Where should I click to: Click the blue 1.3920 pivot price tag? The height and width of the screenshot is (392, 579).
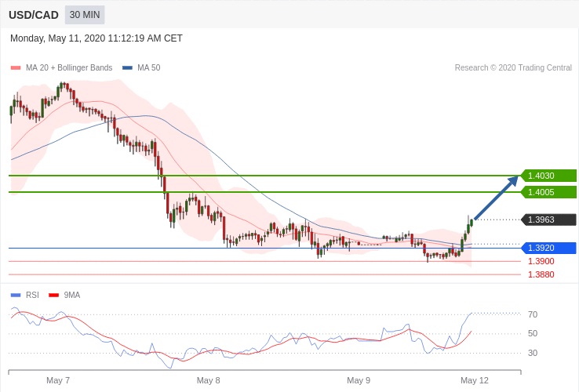point(548,248)
